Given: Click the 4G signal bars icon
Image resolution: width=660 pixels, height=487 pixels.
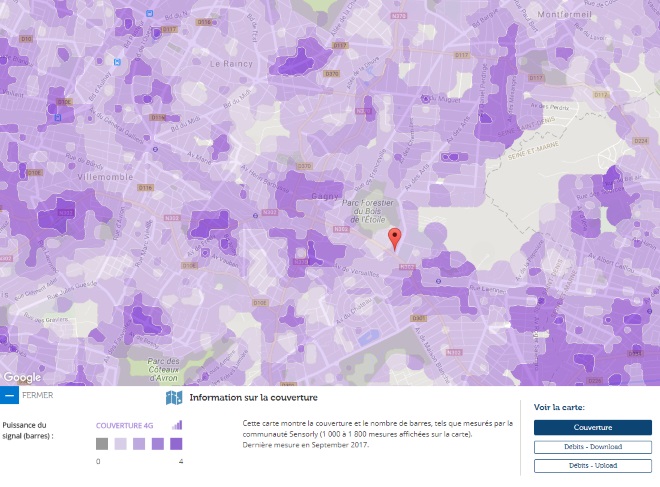Looking at the screenshot, I should coord(177,425).
